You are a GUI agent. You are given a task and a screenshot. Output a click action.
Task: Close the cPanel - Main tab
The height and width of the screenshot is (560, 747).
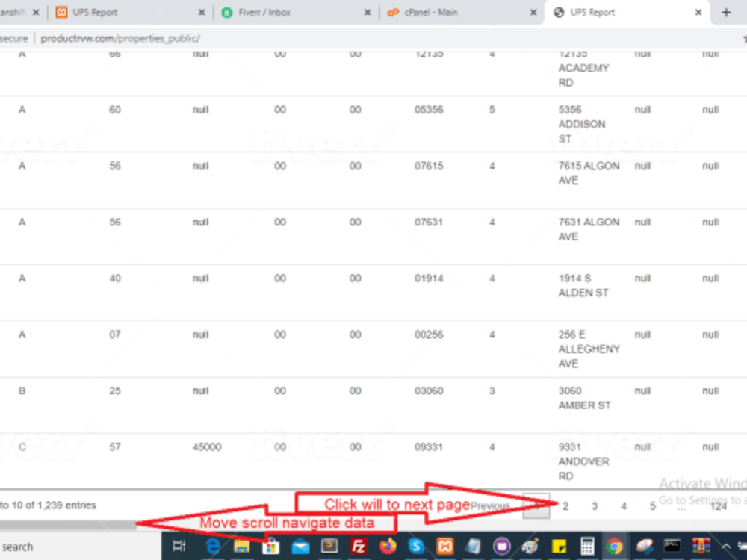point(533,13)
